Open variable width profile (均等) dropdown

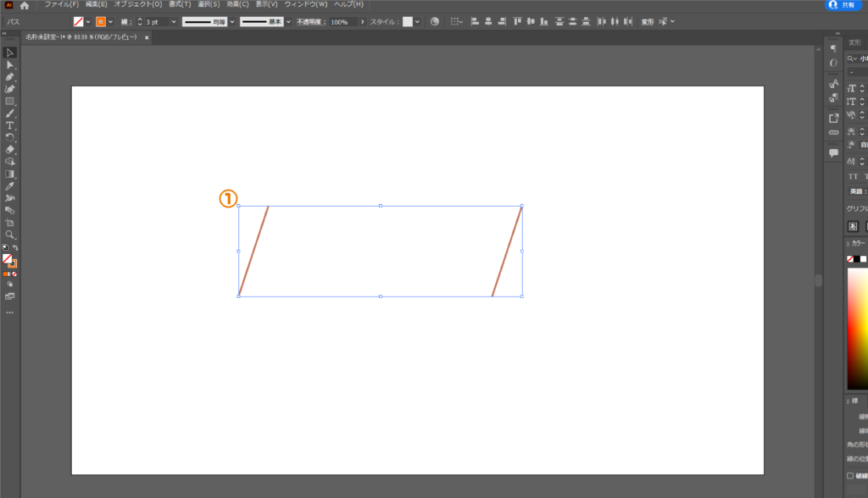pyautogui.click(x=232, y=21)
